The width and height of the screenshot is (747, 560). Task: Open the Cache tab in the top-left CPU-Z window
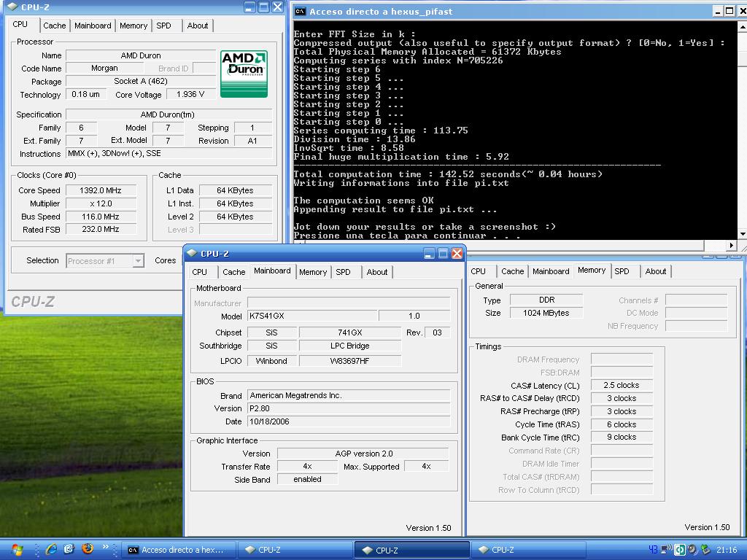54,26
